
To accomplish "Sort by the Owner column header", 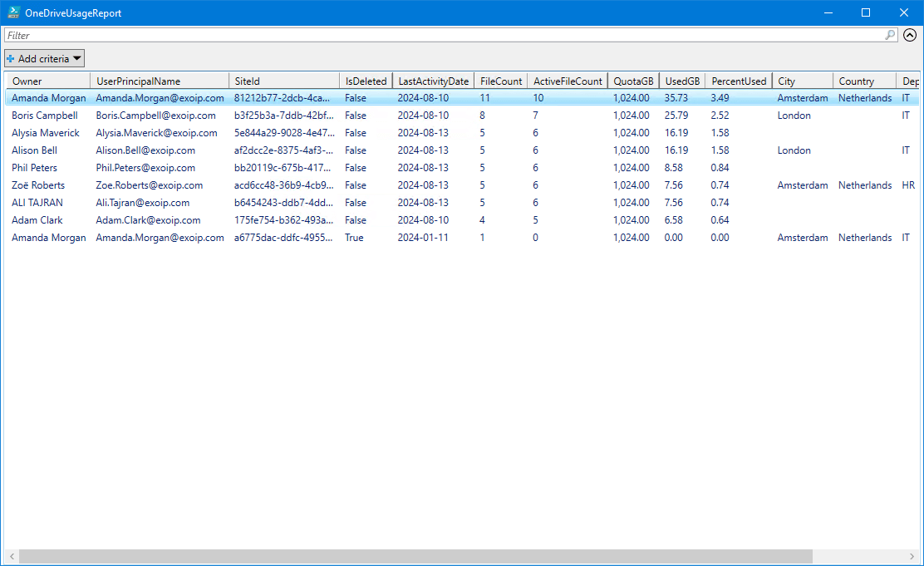I will (x=48, y=81).
